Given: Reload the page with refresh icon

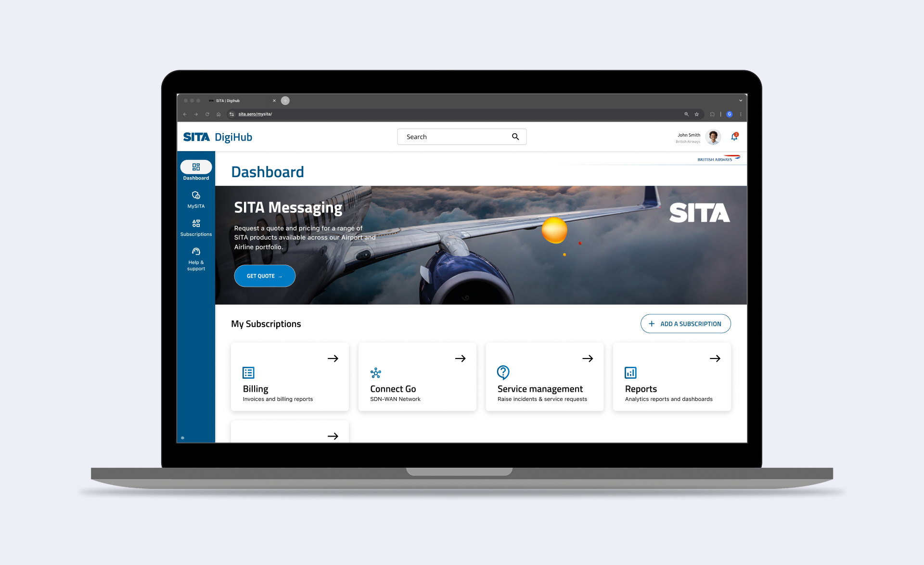Looking at the screenshot, I should pos(207,114).
